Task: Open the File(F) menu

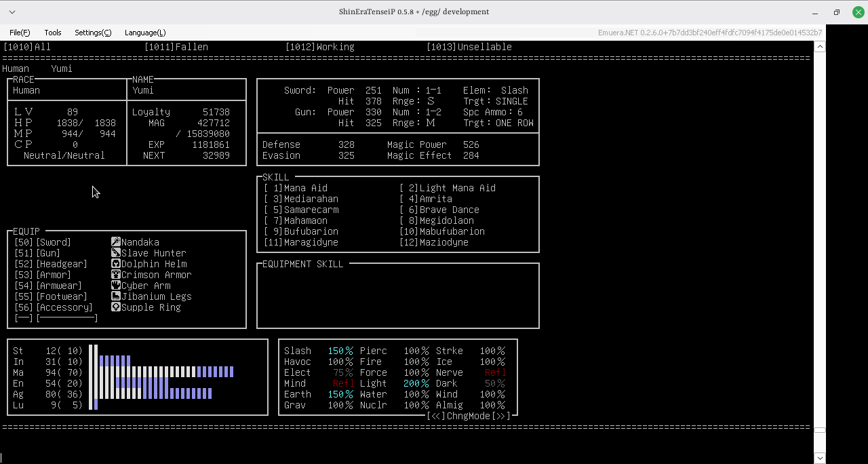Action: coord(20,33)
